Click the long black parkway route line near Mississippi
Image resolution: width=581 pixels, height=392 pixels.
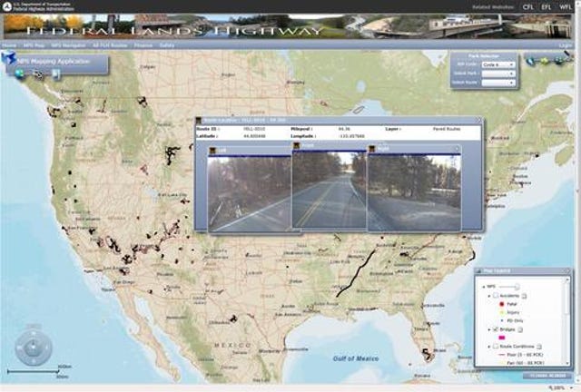tap(356, 273)
